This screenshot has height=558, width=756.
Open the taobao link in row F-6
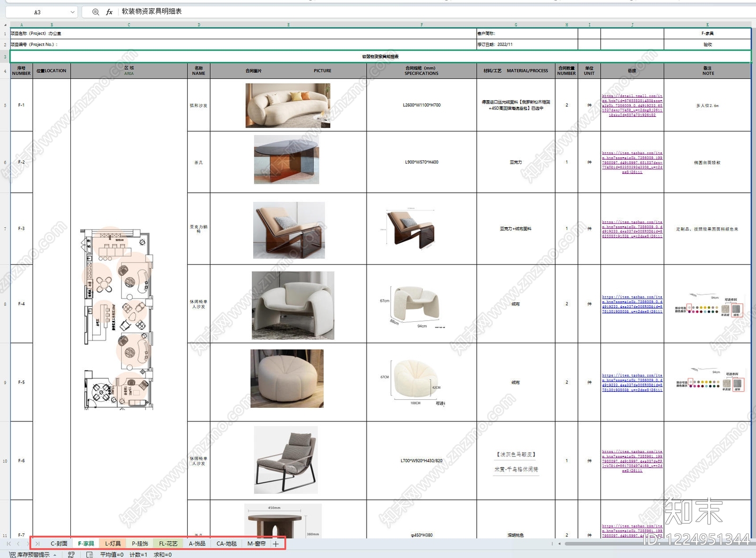click(632, 461)
